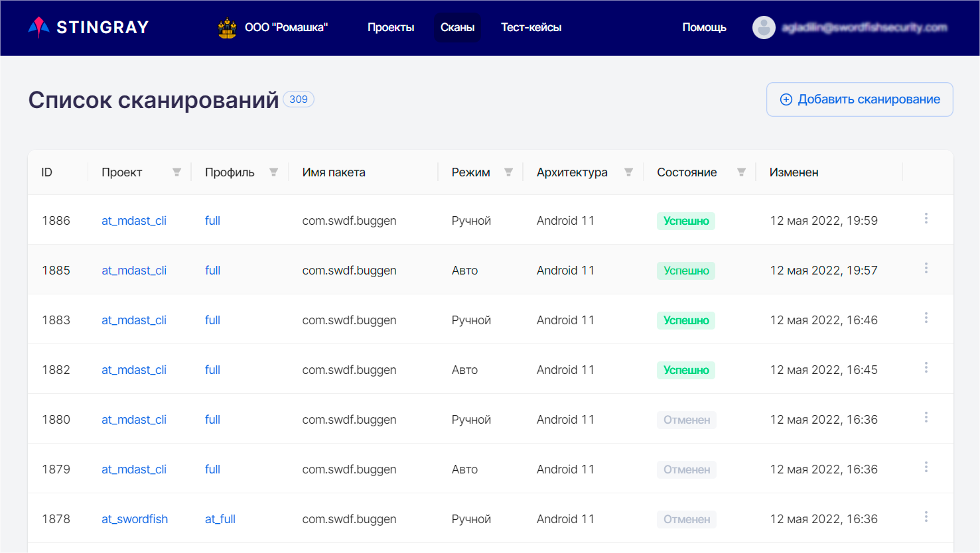Click the Отменен status in row 1879
Image resolution: width=980 pixels, height=553 pixels.
(x=687, y=469)
